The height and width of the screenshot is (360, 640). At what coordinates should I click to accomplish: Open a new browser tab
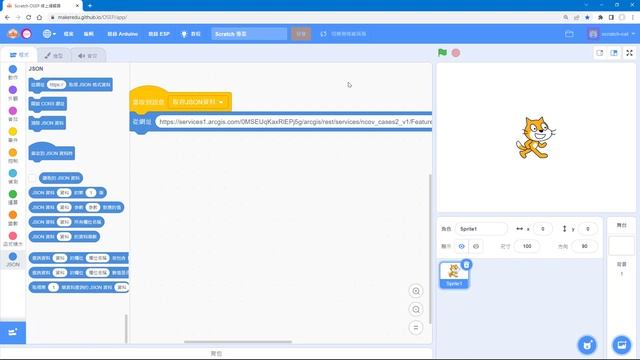(90, 6)
